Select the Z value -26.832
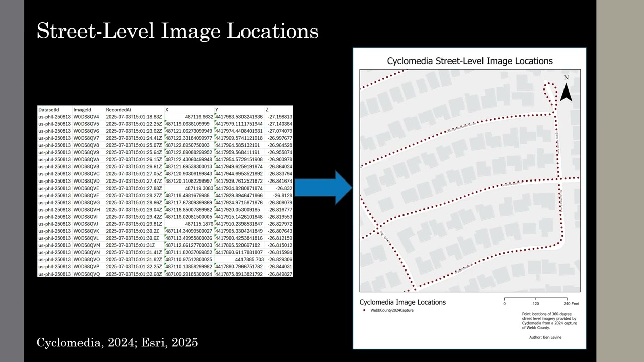644x362 pixels. point(284,188)
